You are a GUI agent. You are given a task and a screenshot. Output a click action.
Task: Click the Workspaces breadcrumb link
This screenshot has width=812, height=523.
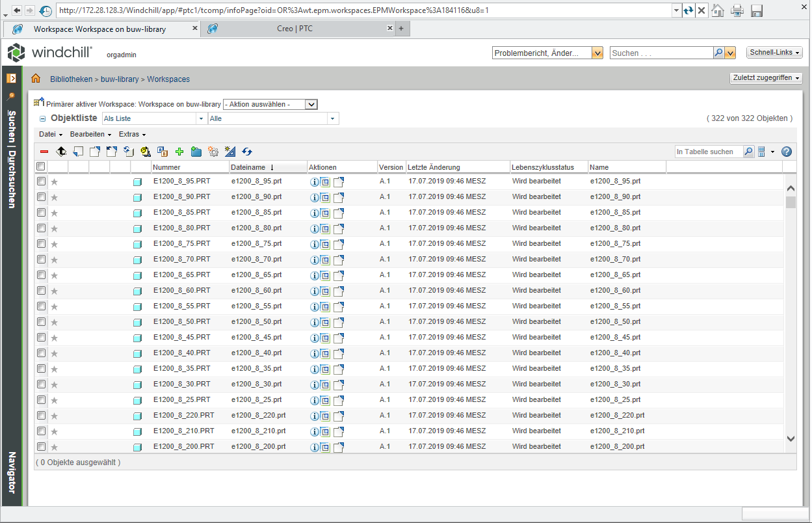[x=168, y=79]
